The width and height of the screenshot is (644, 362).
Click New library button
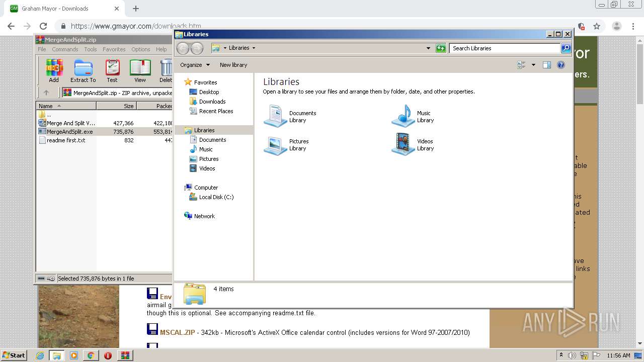[x=233, y=65]
